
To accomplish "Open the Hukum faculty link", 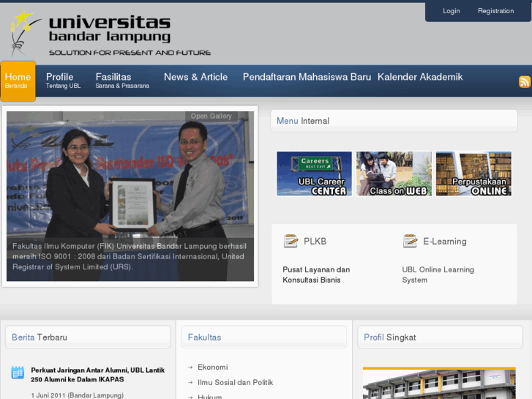I will pos(210,396).
